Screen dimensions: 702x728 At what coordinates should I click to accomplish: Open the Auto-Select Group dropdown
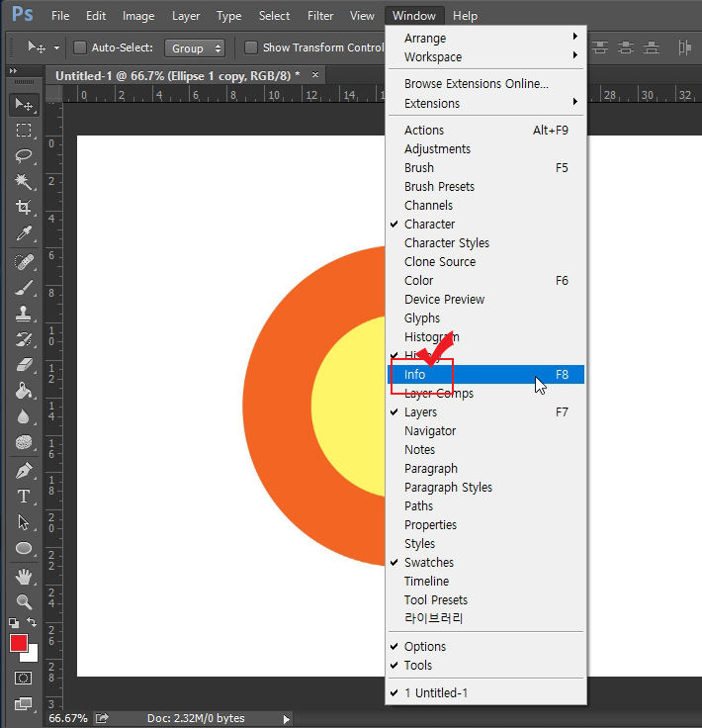pos(195,48)
